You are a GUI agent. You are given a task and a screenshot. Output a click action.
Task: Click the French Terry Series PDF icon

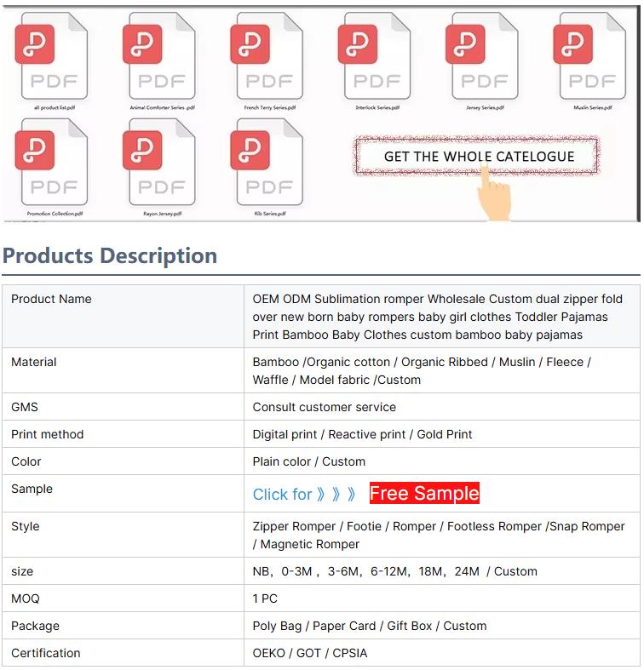267,58
